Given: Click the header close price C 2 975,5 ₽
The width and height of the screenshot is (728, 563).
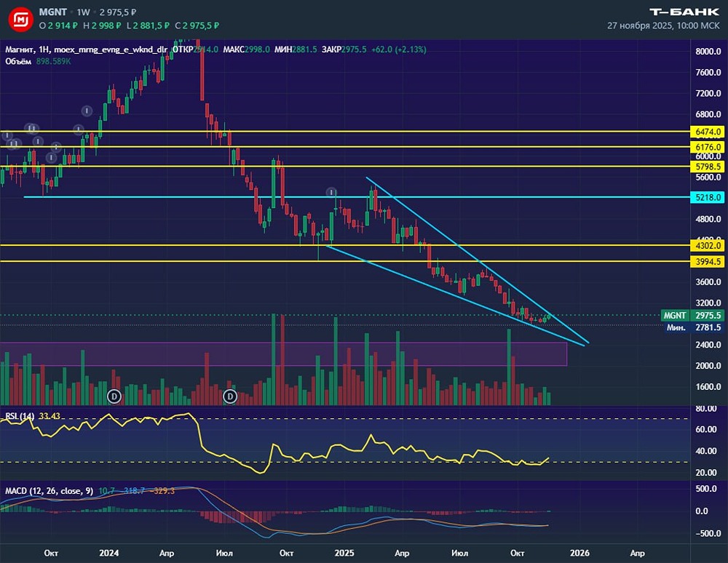Looking at the screenshot, I should pyautogui.click(x=197, y=25).
